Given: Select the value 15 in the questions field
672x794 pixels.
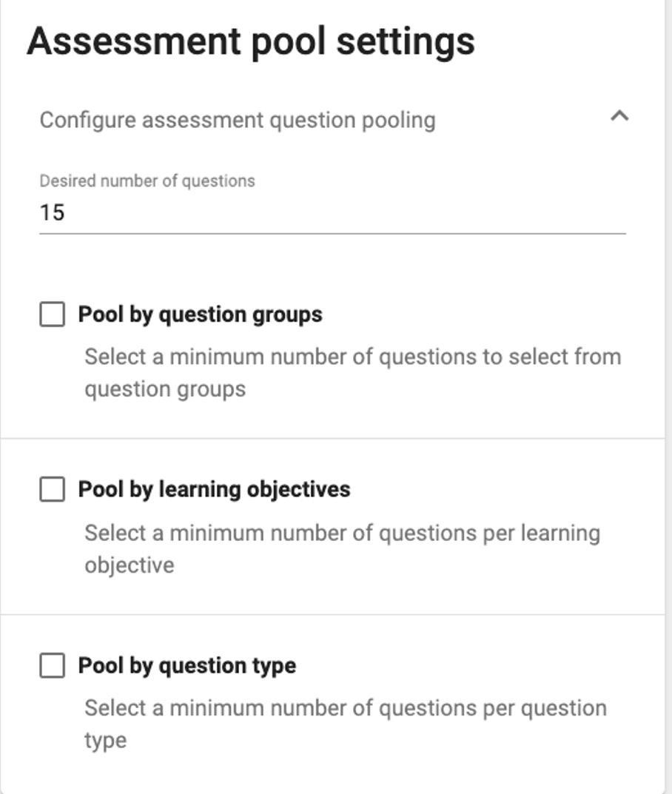Looking at the screenshot, I should [53, 213].
